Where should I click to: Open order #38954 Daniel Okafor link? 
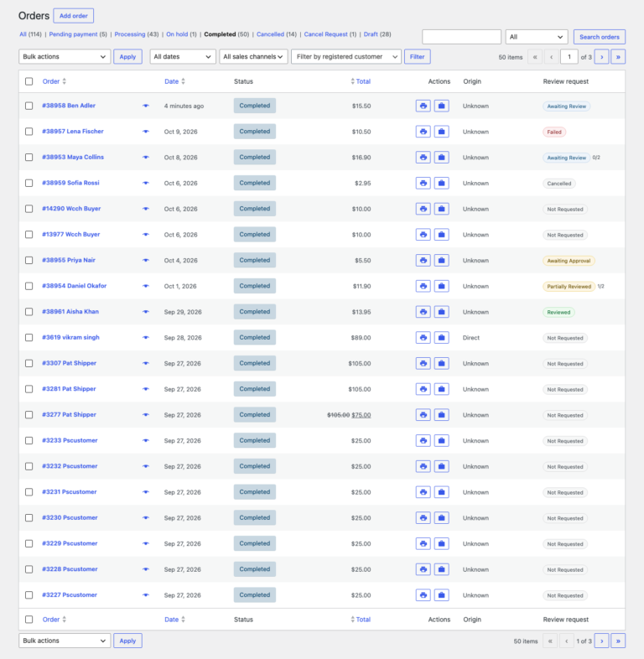74,286
